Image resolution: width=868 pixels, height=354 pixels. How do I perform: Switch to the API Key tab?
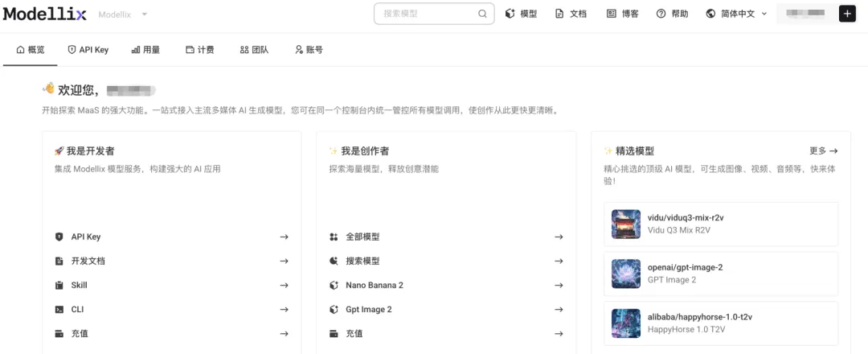[88, 50]
